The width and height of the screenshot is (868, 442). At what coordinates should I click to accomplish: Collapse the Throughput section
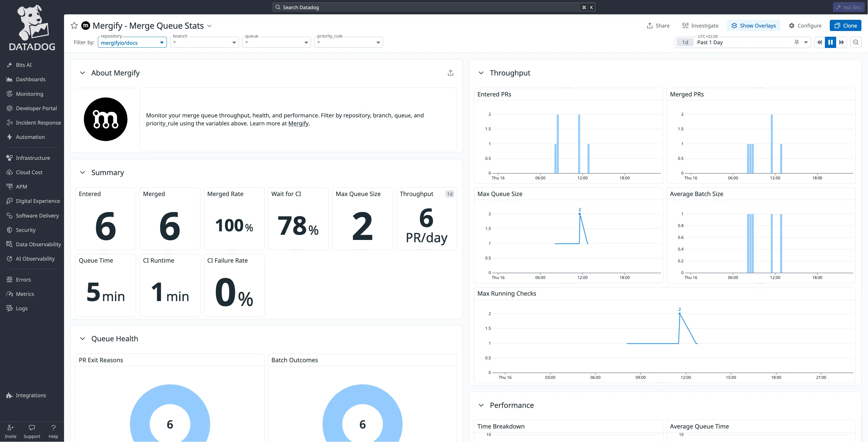coord(481,73)
